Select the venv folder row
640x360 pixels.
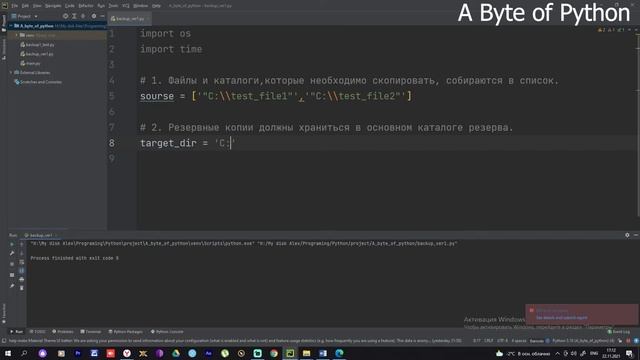point(57,35)
